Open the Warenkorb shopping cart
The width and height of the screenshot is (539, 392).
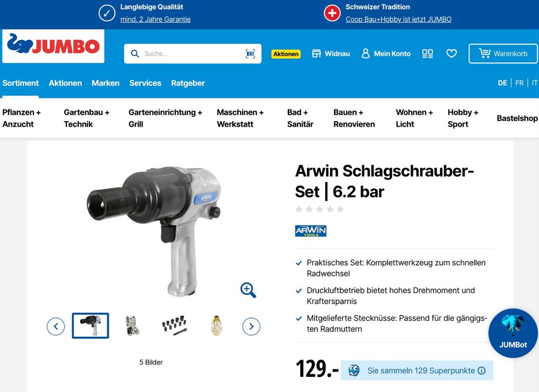click(x=503, y=53)
